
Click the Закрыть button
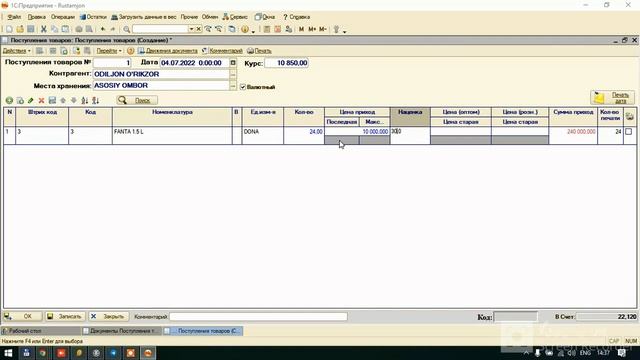[109, 316]
